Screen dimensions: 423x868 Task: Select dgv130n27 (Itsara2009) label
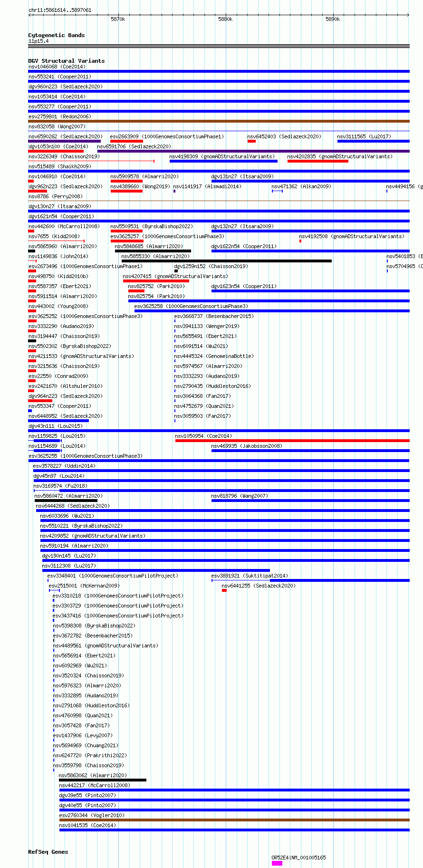pyautogui.click(x=60, y=206)
